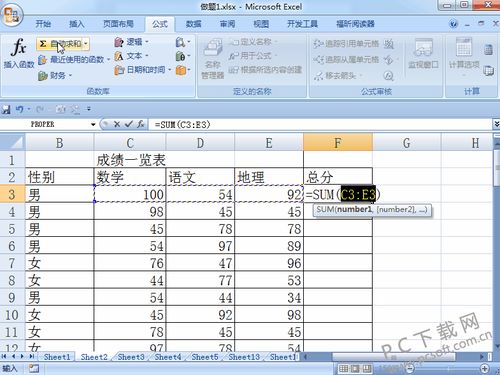Open the Math & Trig functions icon

(183, 56)
